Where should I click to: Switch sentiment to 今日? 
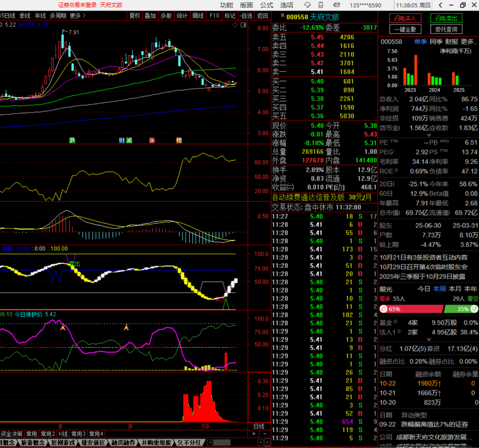(424, 289)
